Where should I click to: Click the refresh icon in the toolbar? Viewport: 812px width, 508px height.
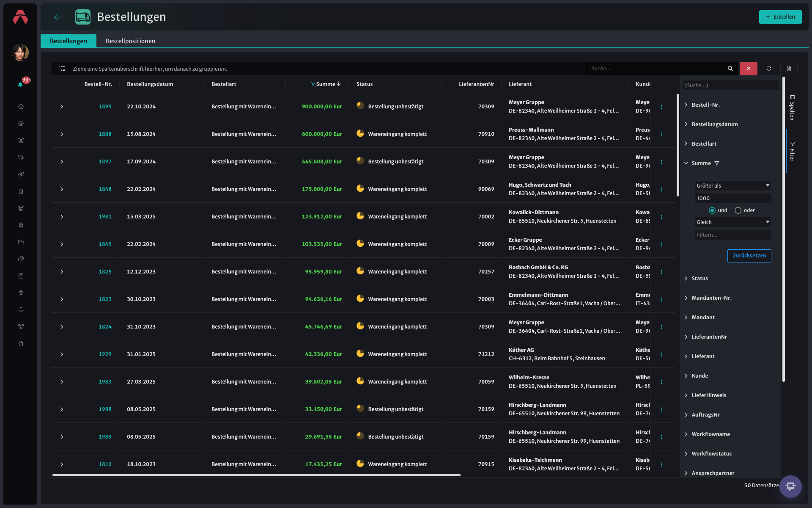pos(769,69)
